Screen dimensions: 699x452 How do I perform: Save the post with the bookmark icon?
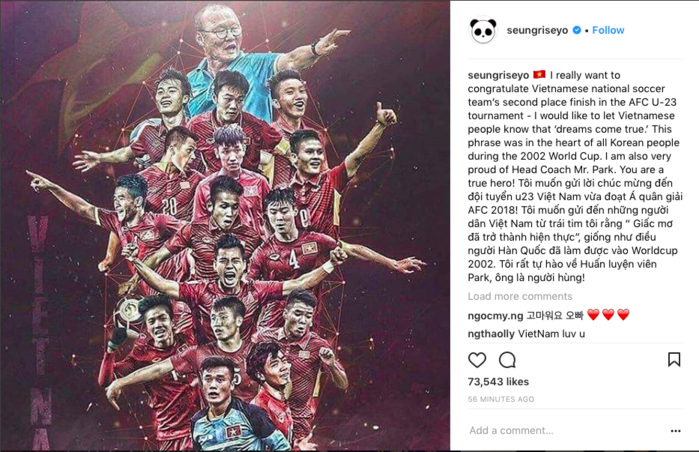pos(674,359)
